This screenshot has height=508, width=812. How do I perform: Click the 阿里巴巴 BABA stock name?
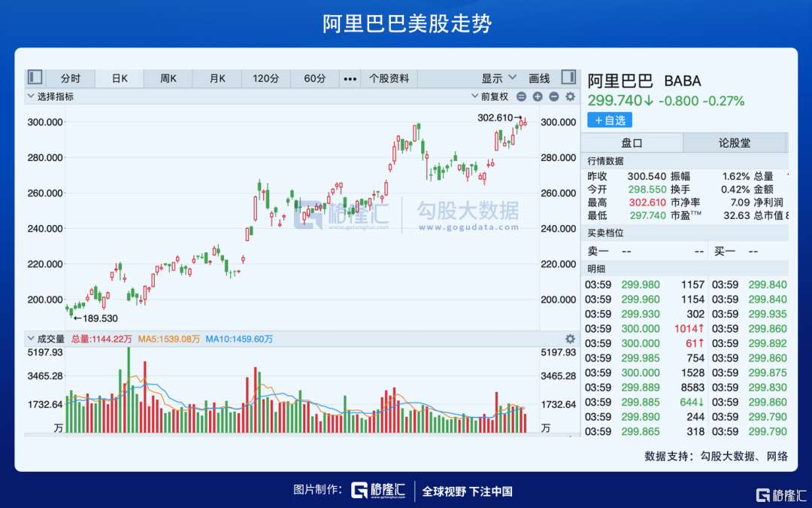[x=644, y=81]
